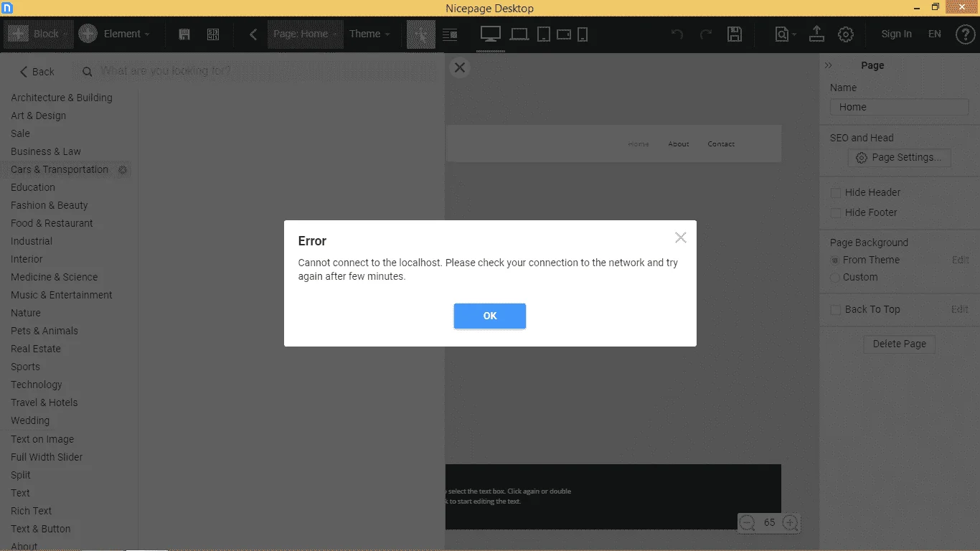The width and height of the screenshot is (980, 551).
Task: Zoom in with the plus magnifier
Action: (790, 523)
